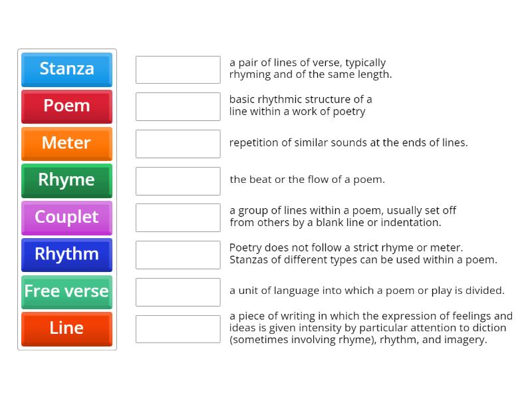Click the answer box for rhythmic structure definition
Screen dimensions: 532x399
tap(178, 106)
